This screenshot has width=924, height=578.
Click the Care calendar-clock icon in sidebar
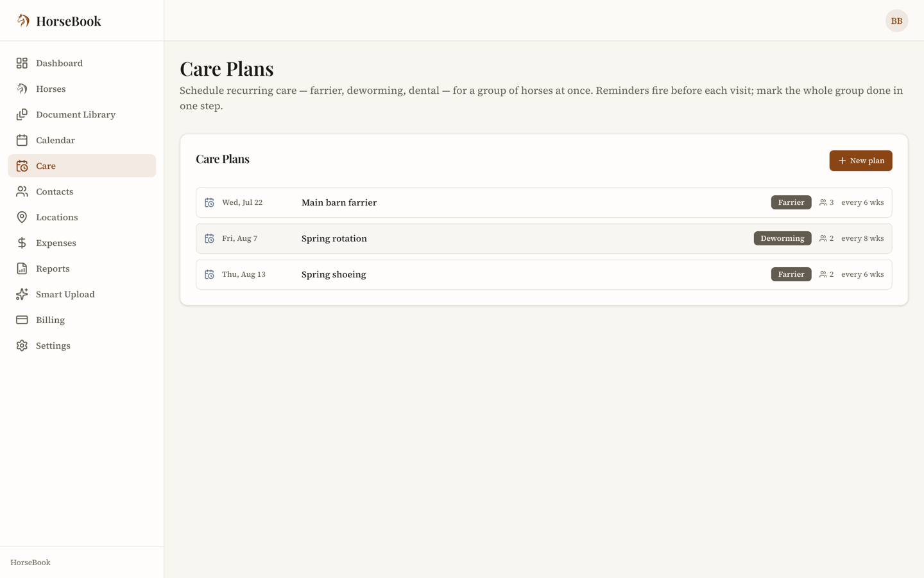(22, 166)
